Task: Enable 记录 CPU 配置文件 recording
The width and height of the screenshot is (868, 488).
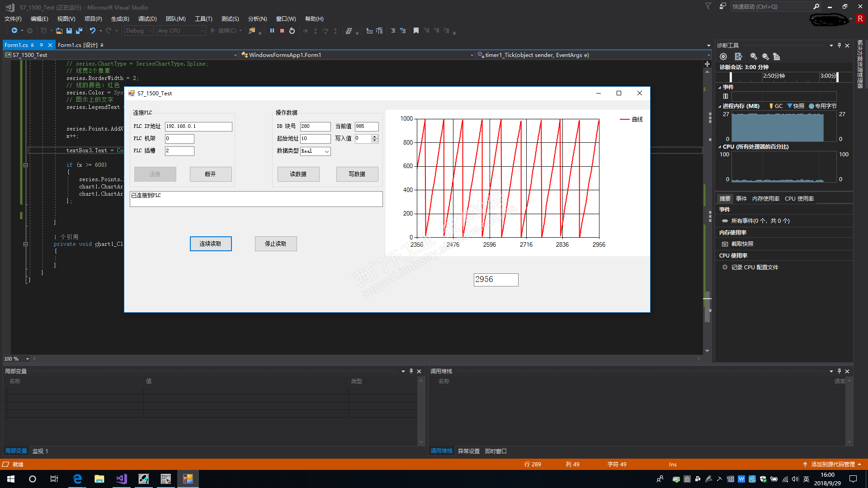Action: click(725, 267)
